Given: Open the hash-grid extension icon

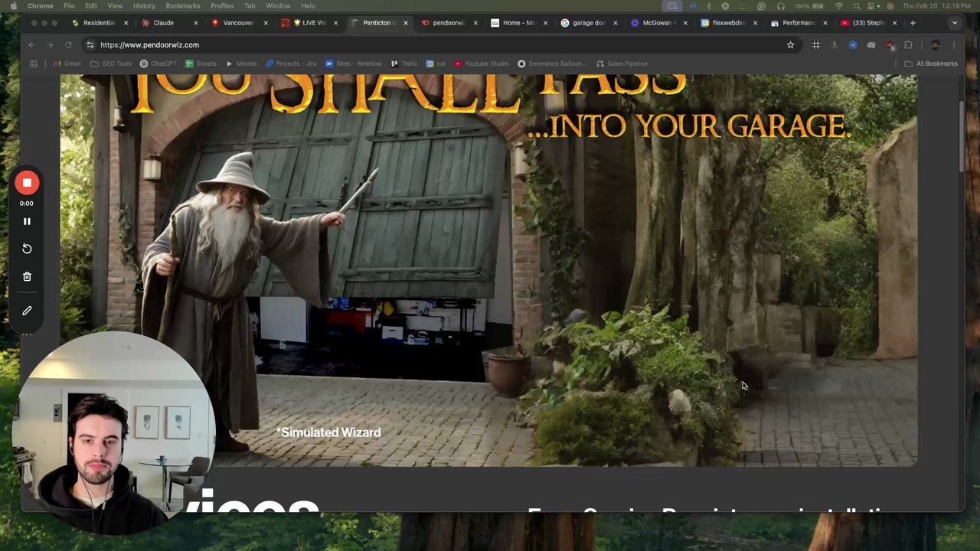Looking at the screenshot, I should pyautogui.click(x=816, y=45).
